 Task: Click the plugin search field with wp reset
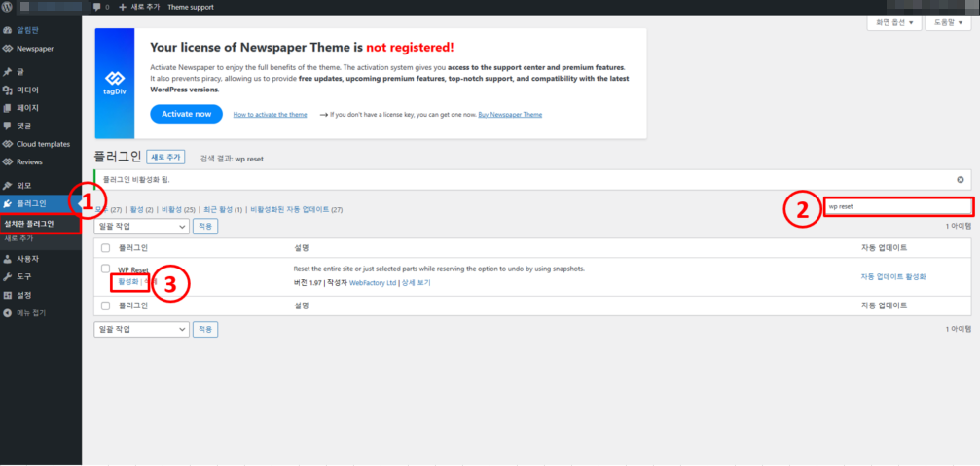[x=898, y=207]
